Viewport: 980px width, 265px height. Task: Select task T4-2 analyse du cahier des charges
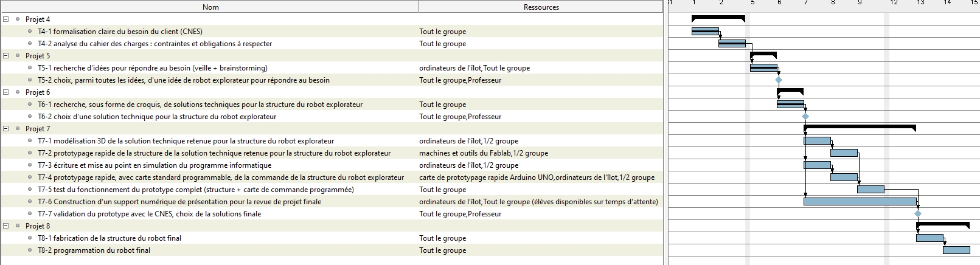(155, 44)
